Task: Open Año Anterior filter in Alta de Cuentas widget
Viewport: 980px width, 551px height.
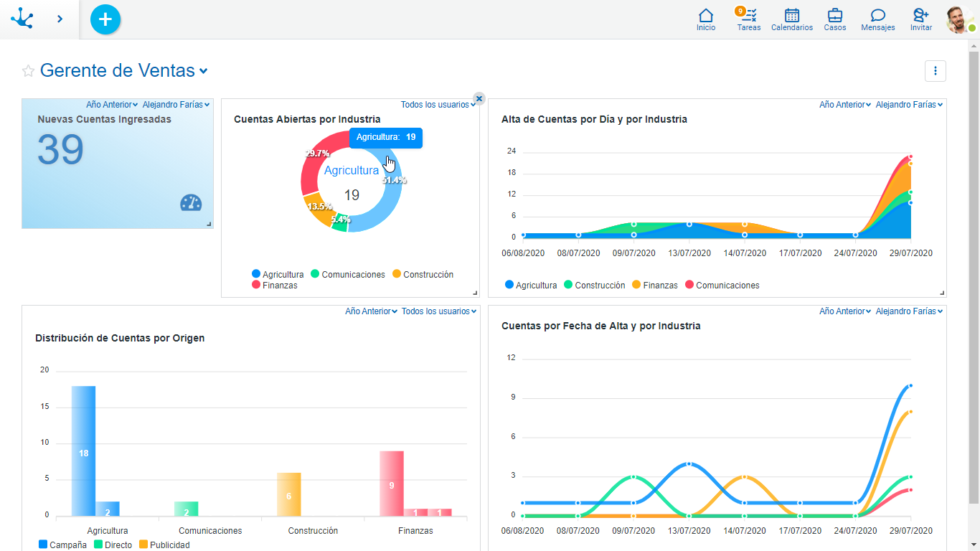Action: (x=845, y=105)
